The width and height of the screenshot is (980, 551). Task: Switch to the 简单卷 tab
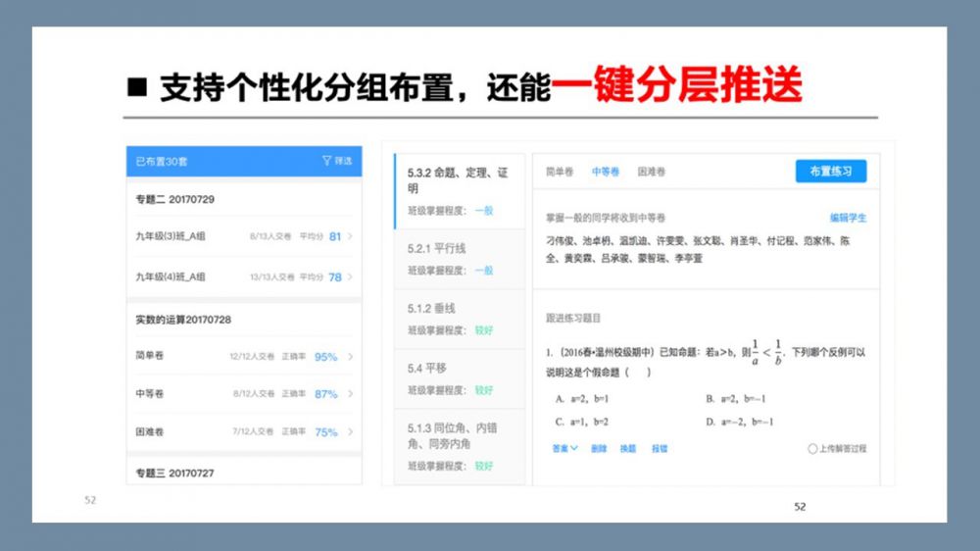(560, 172)
